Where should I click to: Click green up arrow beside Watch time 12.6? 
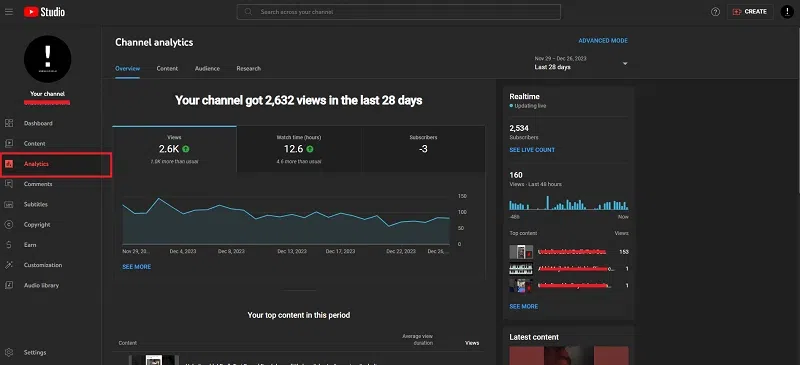pyautogui.click(x=310, y=149)
